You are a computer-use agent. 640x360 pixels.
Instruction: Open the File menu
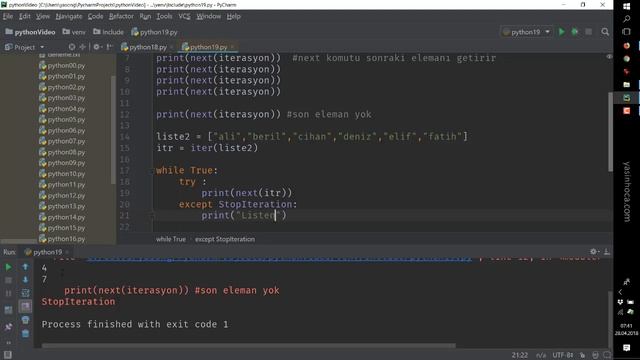[8, 16]
